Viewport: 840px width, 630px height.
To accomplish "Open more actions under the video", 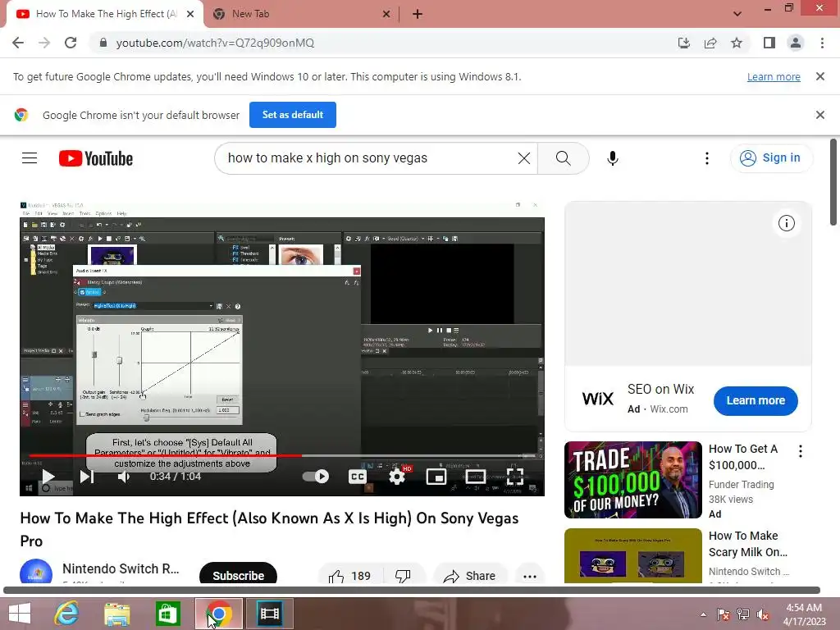I will click(x=530, y=576).
